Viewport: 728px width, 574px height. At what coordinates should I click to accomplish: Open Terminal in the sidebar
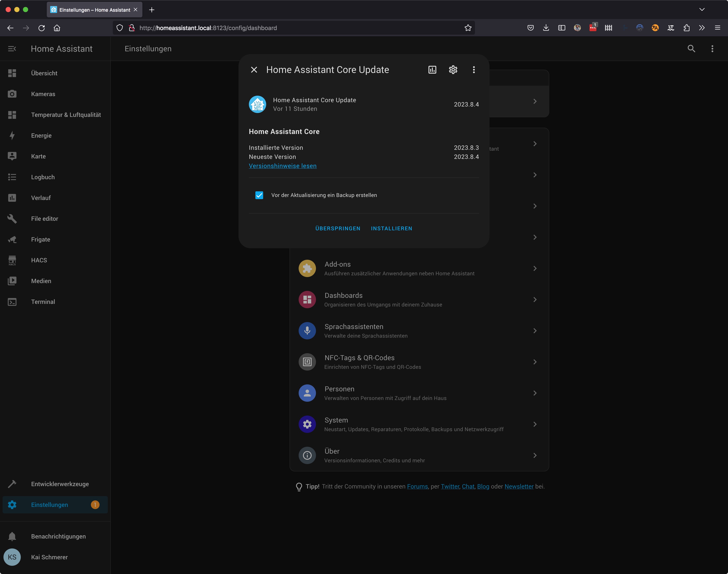pos(43,302)
